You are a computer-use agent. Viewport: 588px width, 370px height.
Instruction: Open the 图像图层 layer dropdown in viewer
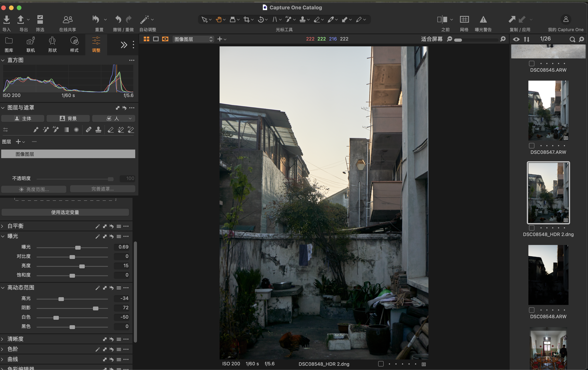click(x=193, y=39)
